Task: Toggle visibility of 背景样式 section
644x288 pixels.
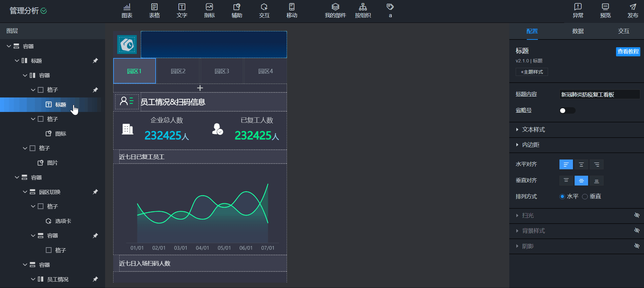Action: [x=637, y=230]
